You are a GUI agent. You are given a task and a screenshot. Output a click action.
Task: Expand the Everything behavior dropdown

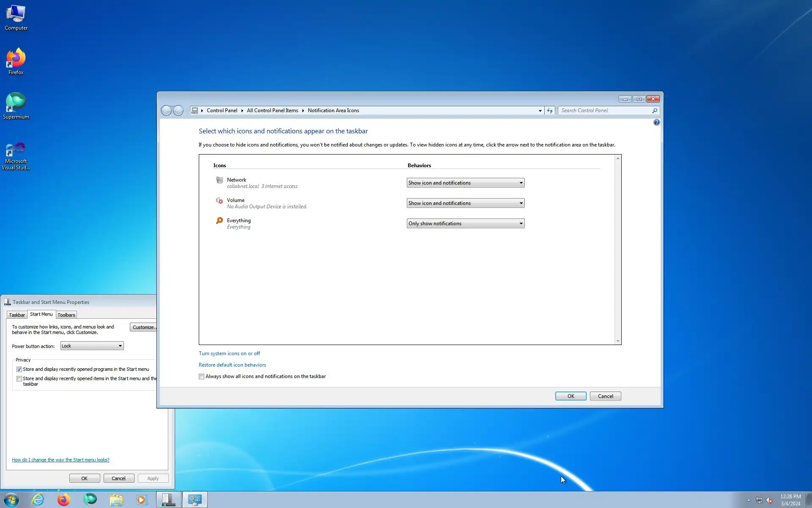(x=465, y=224)
